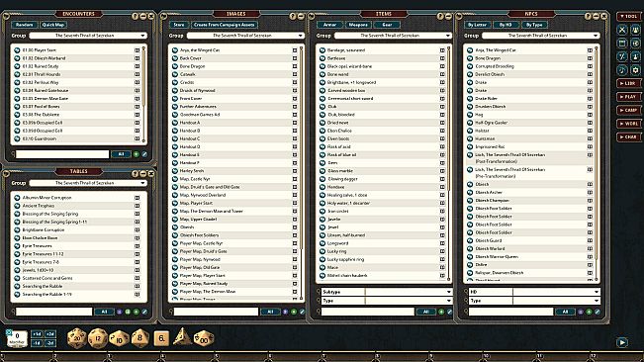Expand the PLAY sidebar section
This screenshot has height=362, width=644.
[x=629, y=97]
